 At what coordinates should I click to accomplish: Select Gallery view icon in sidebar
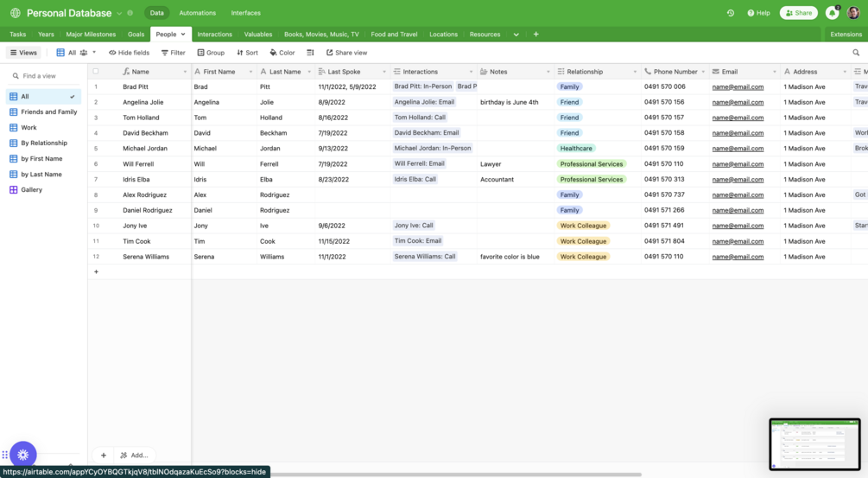click(x=14, y=189)
